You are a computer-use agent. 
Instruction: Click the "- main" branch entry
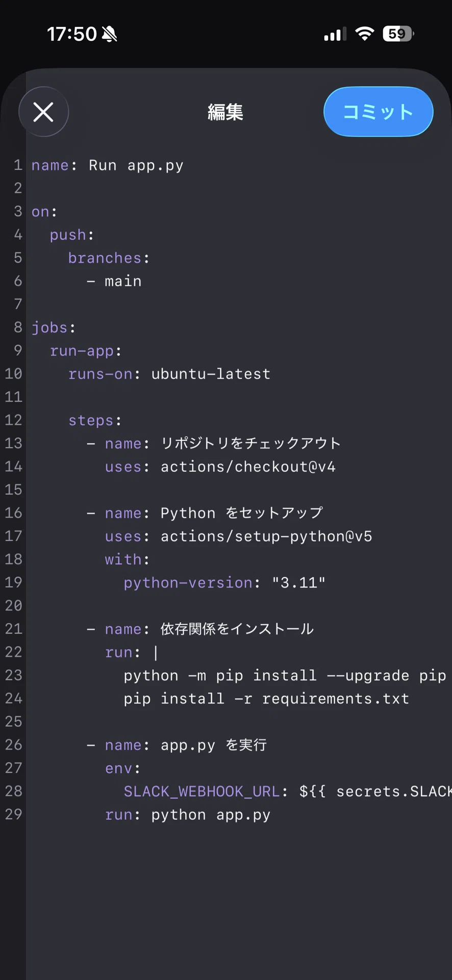click(x=114, y=281)
